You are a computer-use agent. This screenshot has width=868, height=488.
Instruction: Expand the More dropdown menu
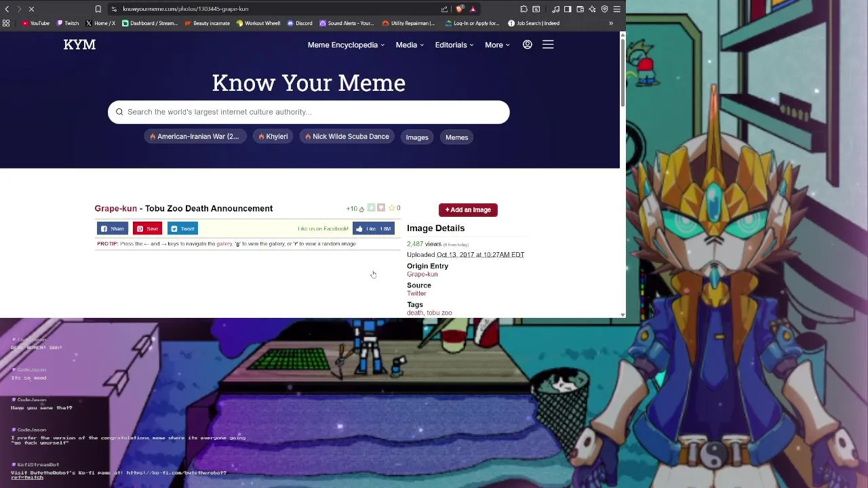497,45
